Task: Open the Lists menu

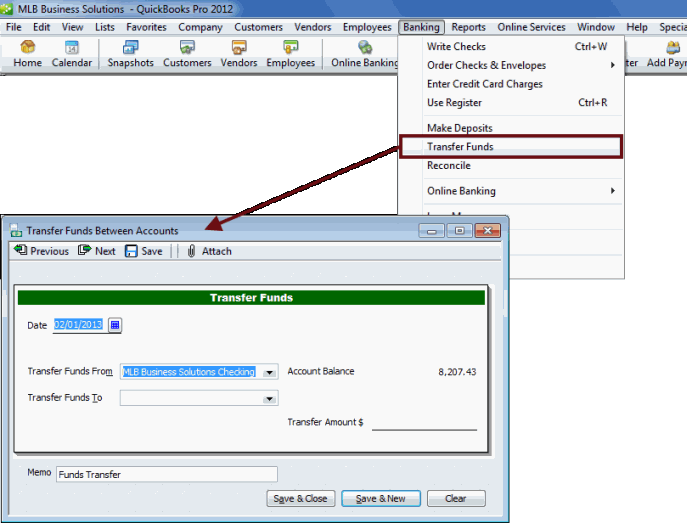Action: tap(105, 27)
